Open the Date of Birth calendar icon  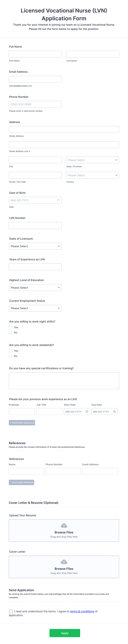tap(58, 200)
